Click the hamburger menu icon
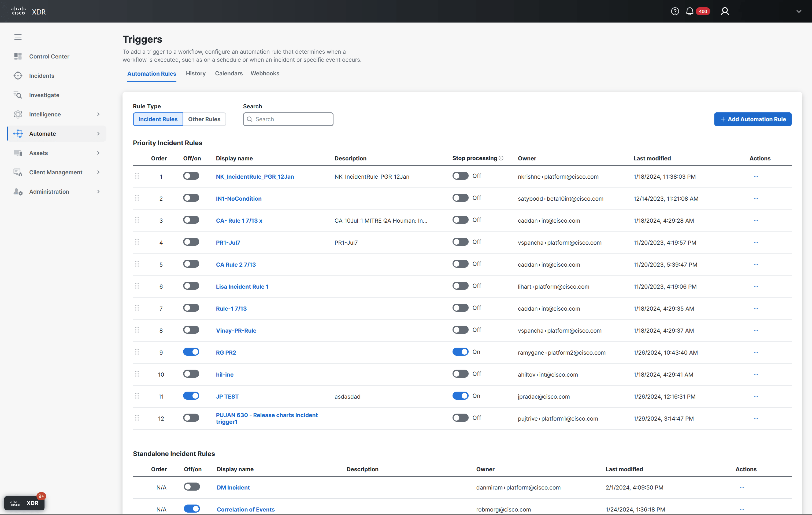 18,37
